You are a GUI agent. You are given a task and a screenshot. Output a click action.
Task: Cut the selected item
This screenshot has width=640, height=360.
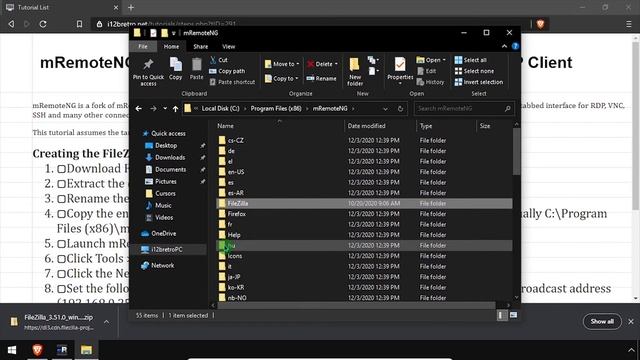[219, 60]
